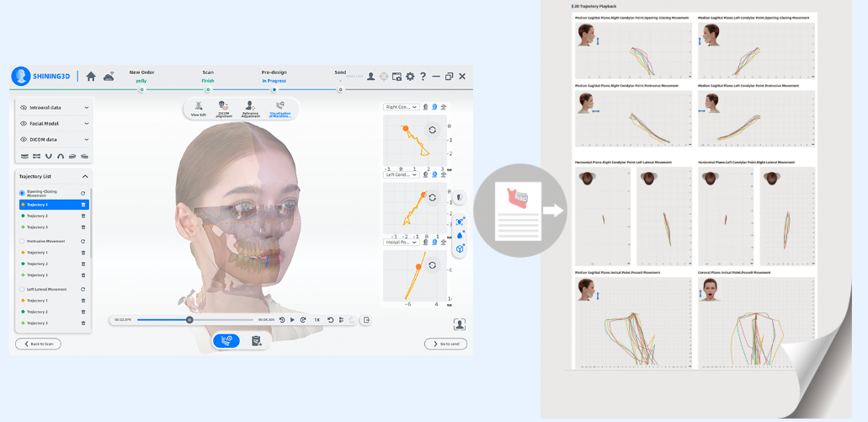
Task: Select the DICOM alignment tool
Action: point(224,110)
